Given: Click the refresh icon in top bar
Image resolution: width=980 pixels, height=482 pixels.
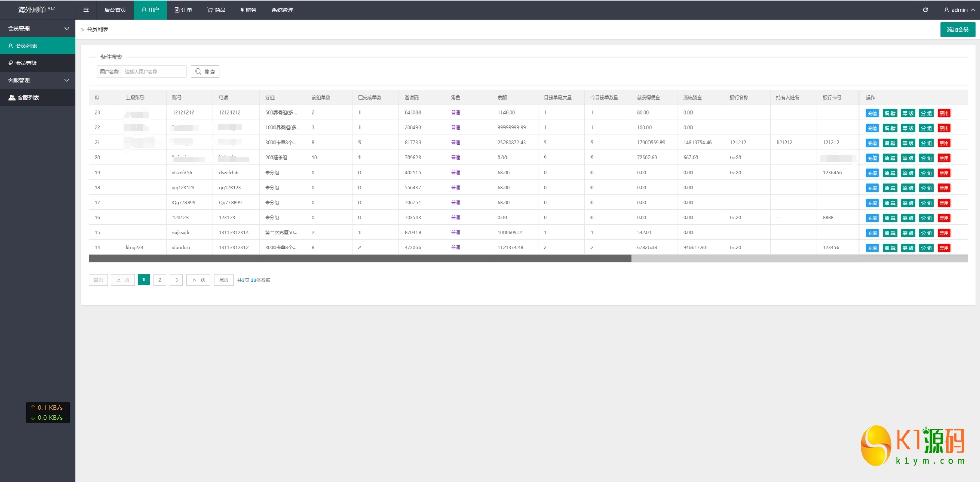Looking at the screenshot, I should pos(925,10).
